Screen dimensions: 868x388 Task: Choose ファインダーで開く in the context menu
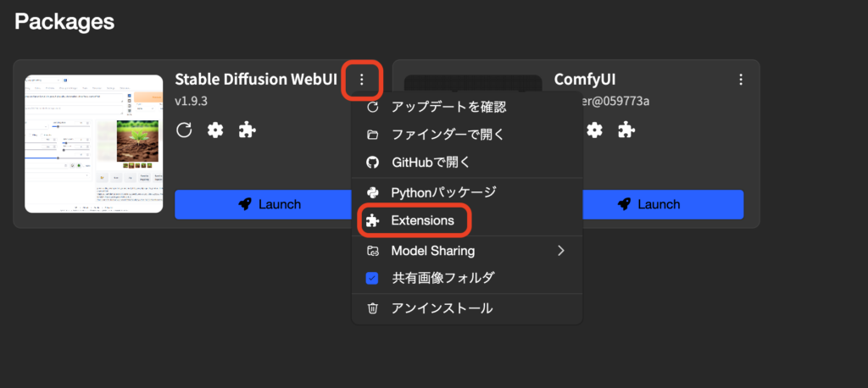[x=448, y=135]
